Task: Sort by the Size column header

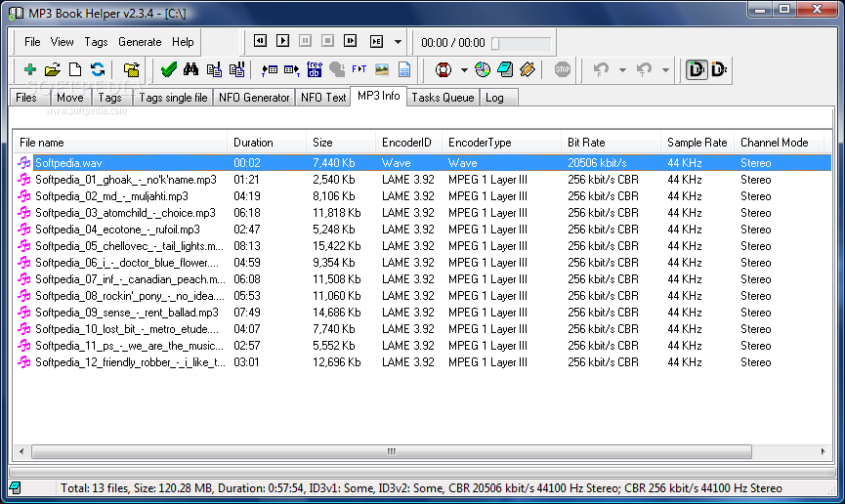Action: click(341, 143)
